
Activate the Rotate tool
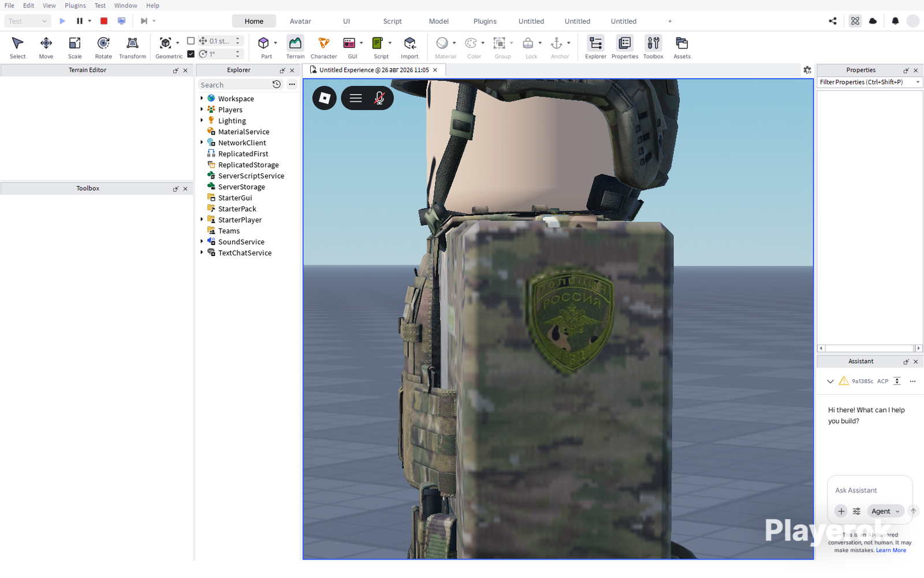click(103, 47)
